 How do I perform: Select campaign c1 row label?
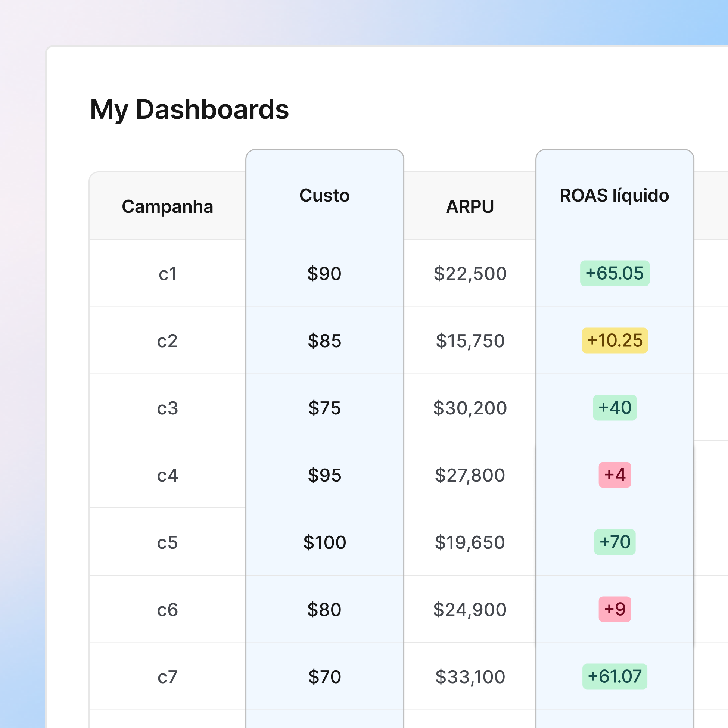(x=167, y=274)
